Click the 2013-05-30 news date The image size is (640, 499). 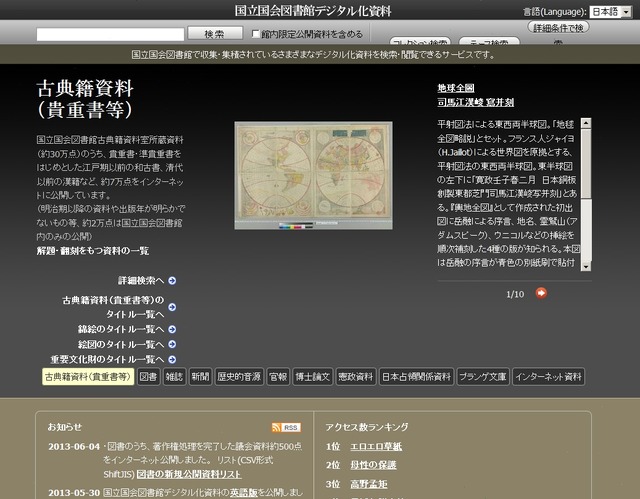click(74, 492)
